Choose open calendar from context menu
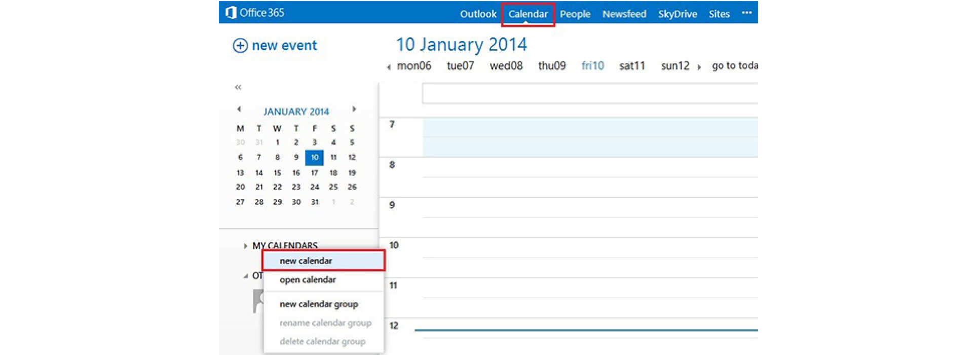Viewport: 980px width, 355px height. point(308,280)
